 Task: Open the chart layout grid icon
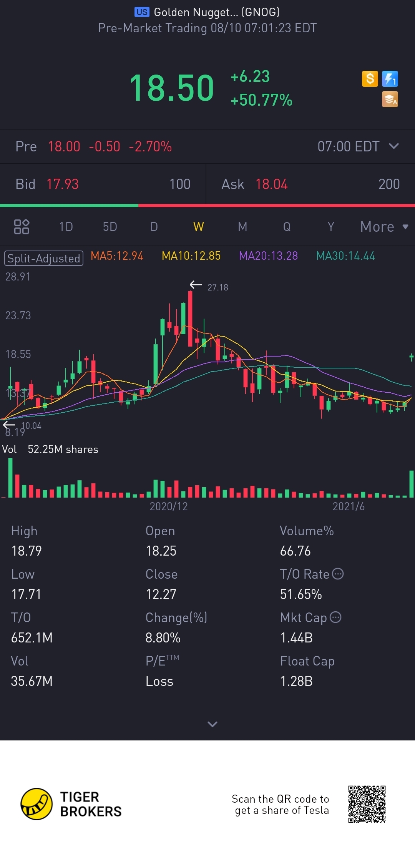coord(22,226)
